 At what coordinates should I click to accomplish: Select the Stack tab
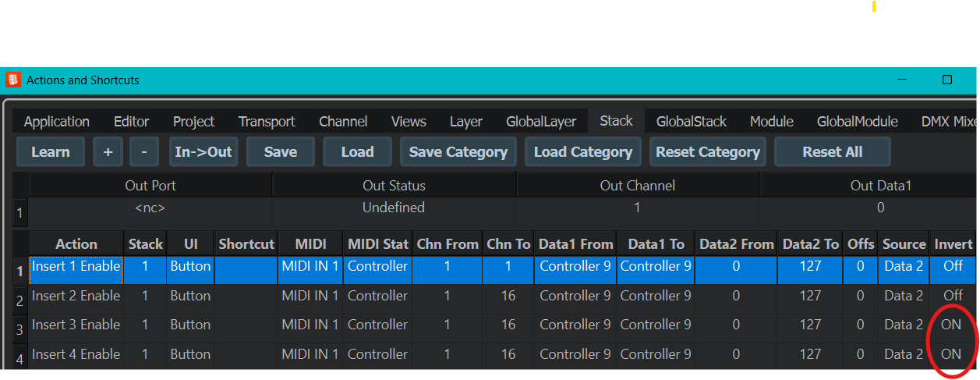point(616,121)
